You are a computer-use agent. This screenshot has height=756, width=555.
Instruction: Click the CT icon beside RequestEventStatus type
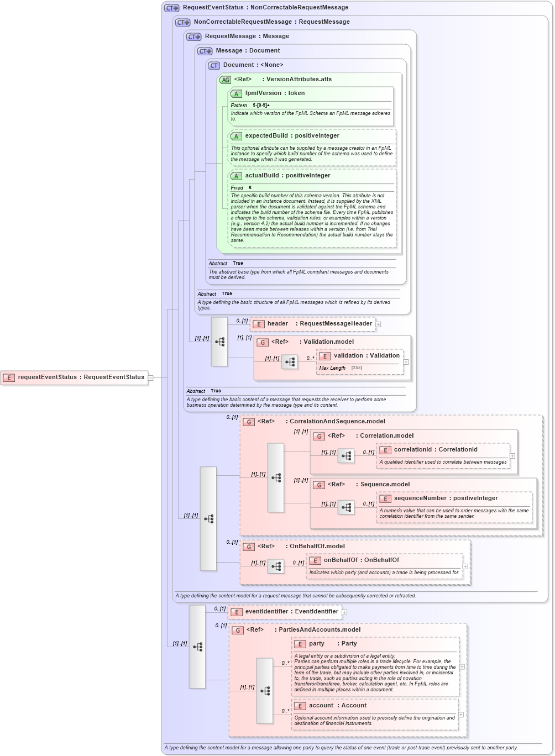point(172,8)
